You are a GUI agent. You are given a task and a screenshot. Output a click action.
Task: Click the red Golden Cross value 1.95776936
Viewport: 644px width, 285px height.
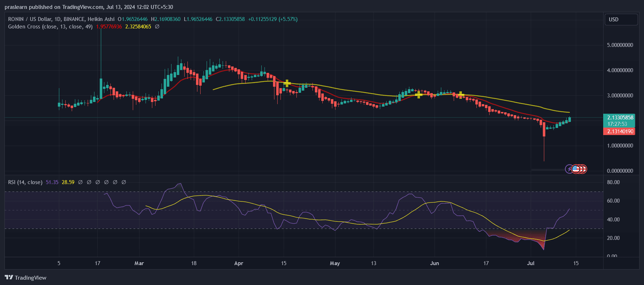tap(109, 27)
